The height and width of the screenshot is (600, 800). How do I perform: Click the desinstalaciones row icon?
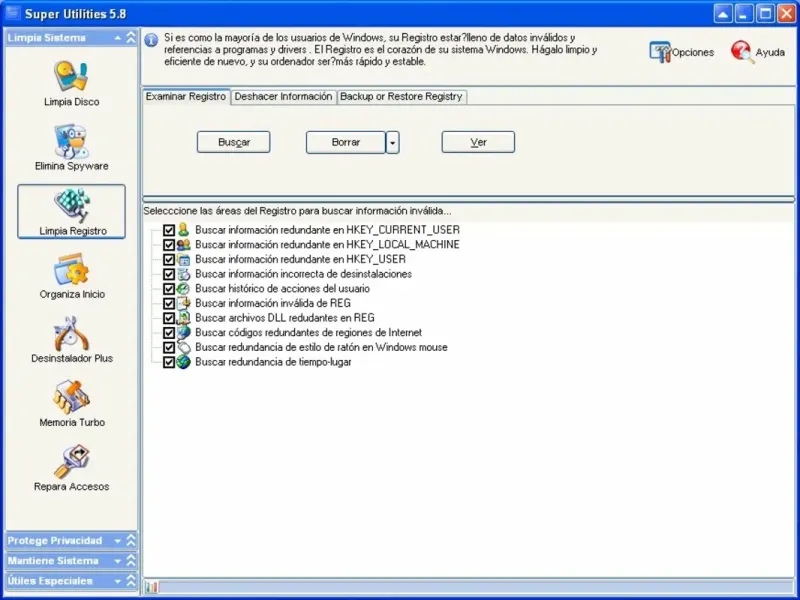pyautogui.click(x=184, y=274)
